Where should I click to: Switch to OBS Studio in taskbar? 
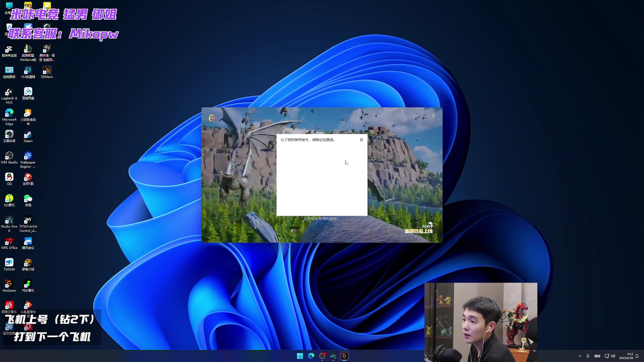pyautogui.click(x=322, y=356)
